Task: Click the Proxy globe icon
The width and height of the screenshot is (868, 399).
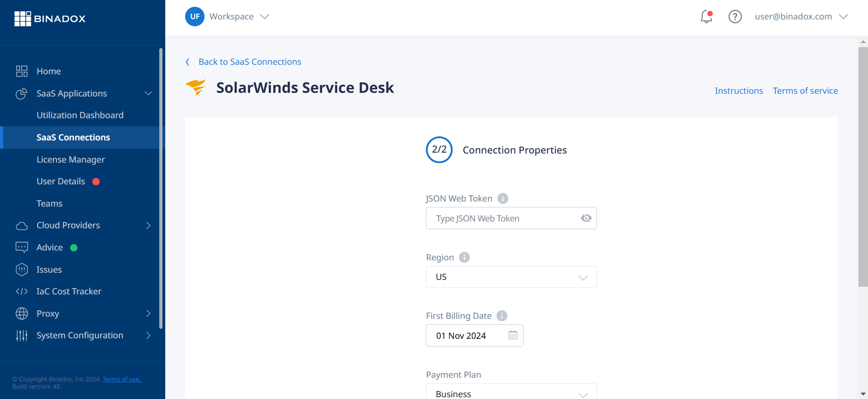Action: [22, 313]
